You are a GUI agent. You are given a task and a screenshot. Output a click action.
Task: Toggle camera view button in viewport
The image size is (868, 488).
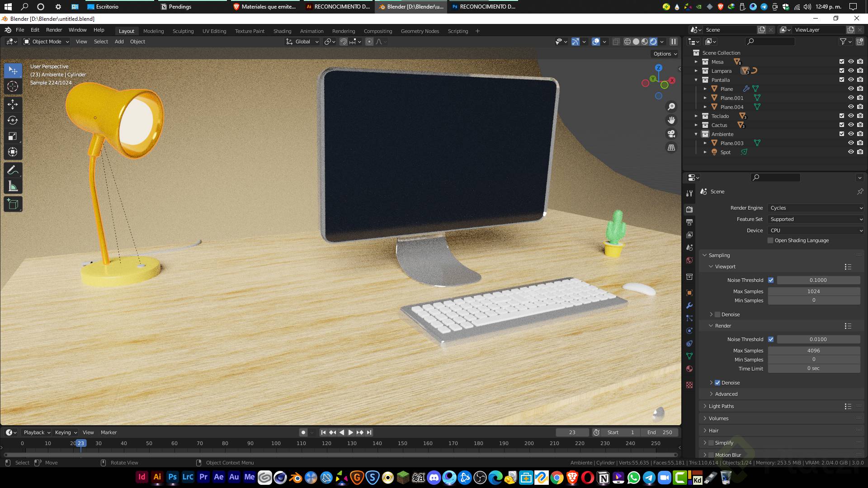point(671,134)
